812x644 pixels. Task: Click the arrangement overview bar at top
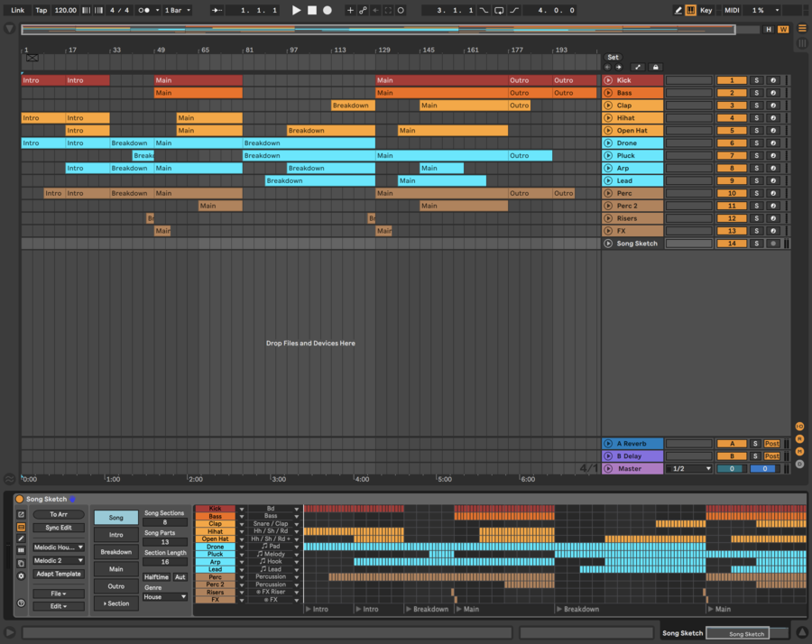(x=378, y=30)
